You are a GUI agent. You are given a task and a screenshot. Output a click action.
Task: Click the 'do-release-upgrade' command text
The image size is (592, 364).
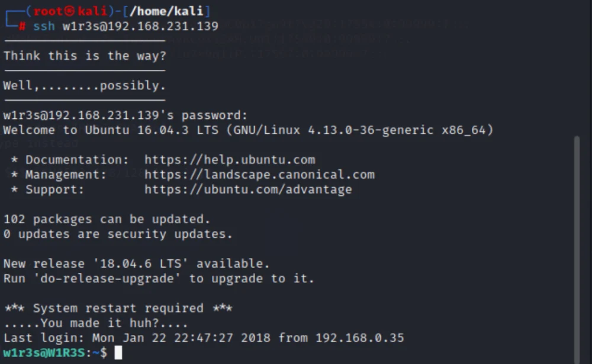[107, 279]
